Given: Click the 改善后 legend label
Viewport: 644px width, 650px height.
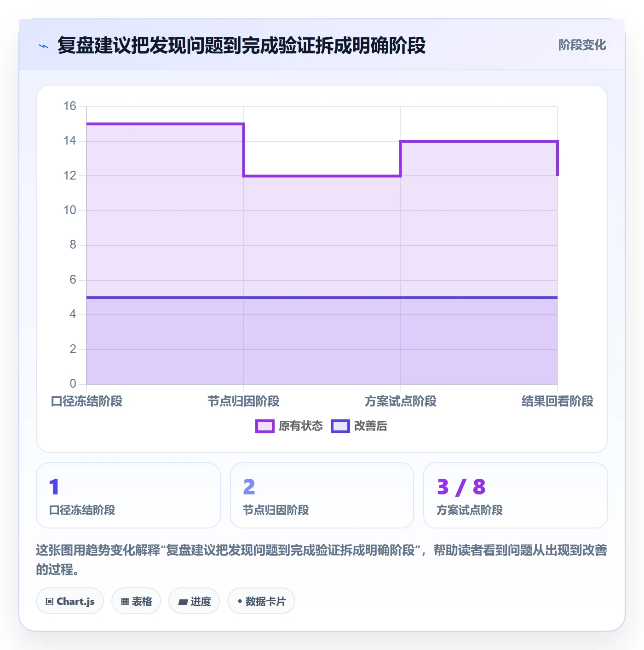Looking at the screenshot, I should click(x=370, y=426).
